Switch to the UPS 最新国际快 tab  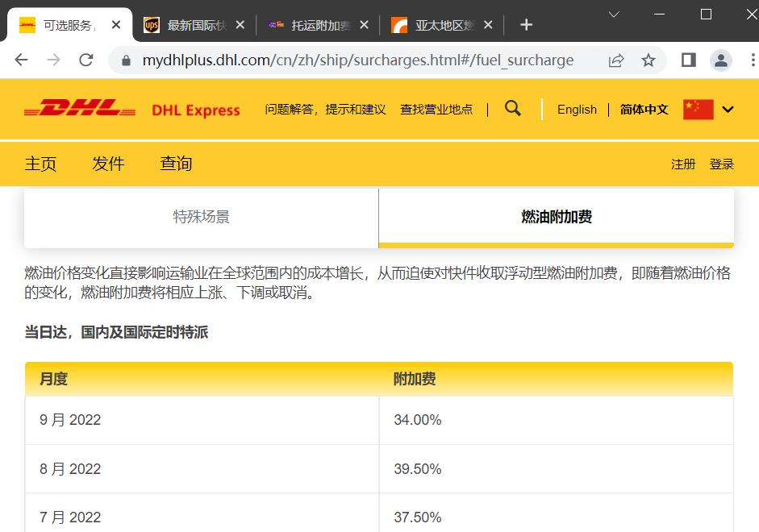click(194, 25)
